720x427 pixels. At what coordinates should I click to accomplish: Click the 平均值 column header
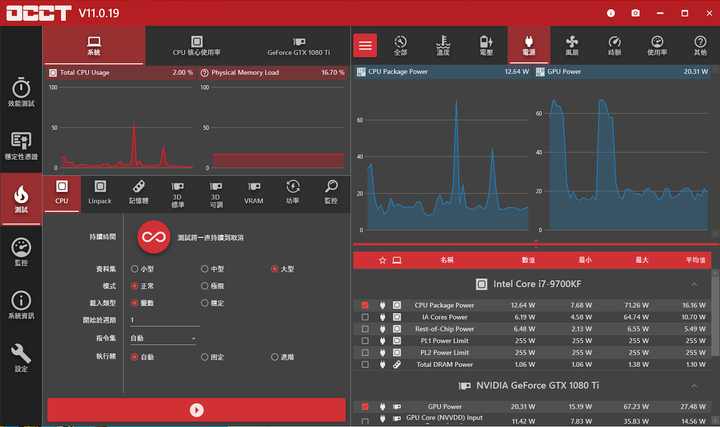(696, 260)
